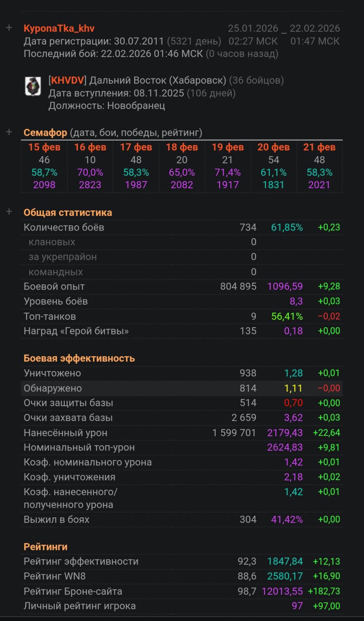This screenshot has width=364, height=621.
Task: Click the 41,42% survival value
Action: (x=287, y=520)
